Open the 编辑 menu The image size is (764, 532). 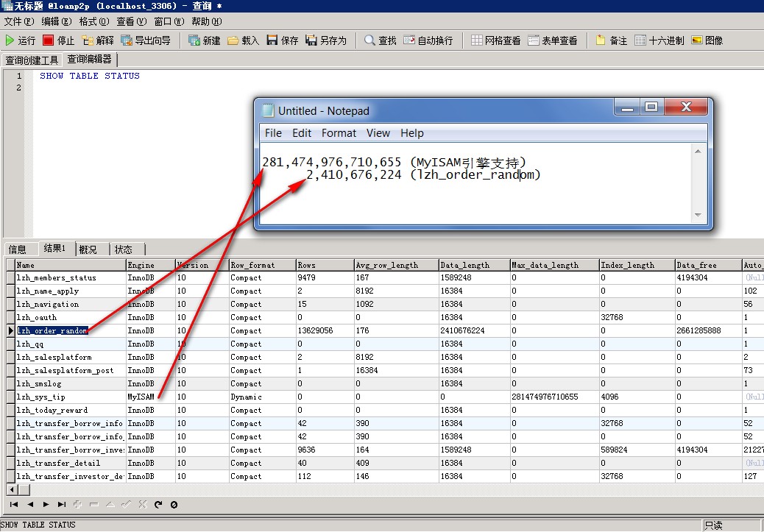pos(57,21)
